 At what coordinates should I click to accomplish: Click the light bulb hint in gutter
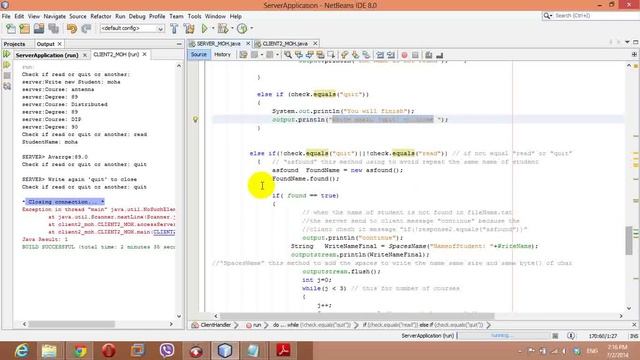(196, 119)
